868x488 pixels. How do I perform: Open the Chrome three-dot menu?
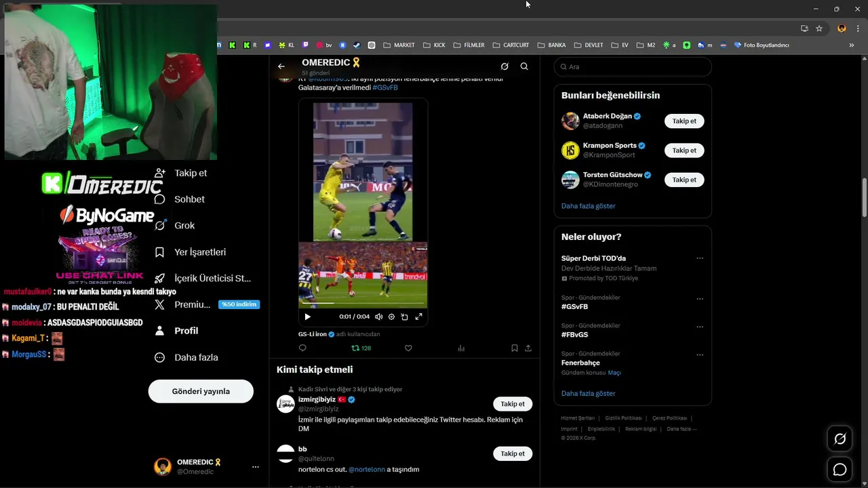[859, 28]
